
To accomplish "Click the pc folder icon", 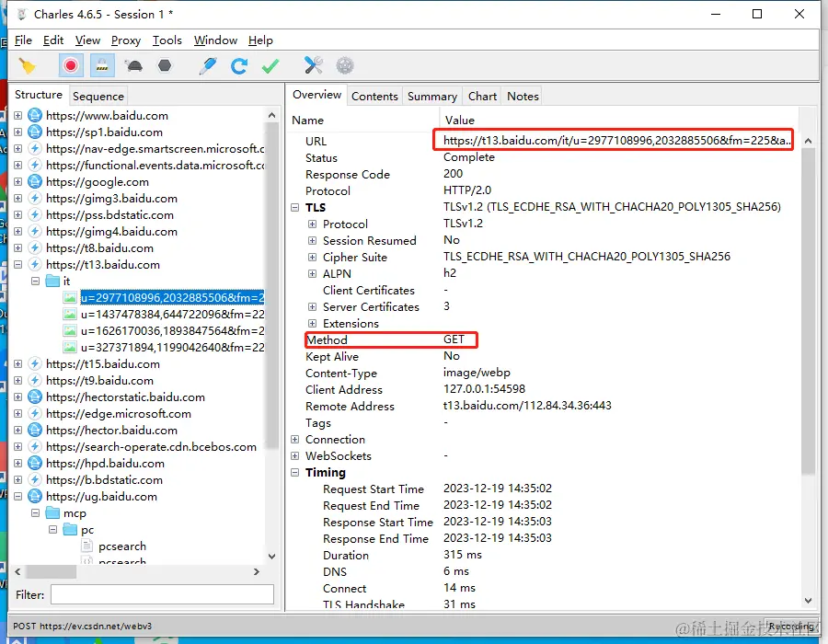I will 70,529.
